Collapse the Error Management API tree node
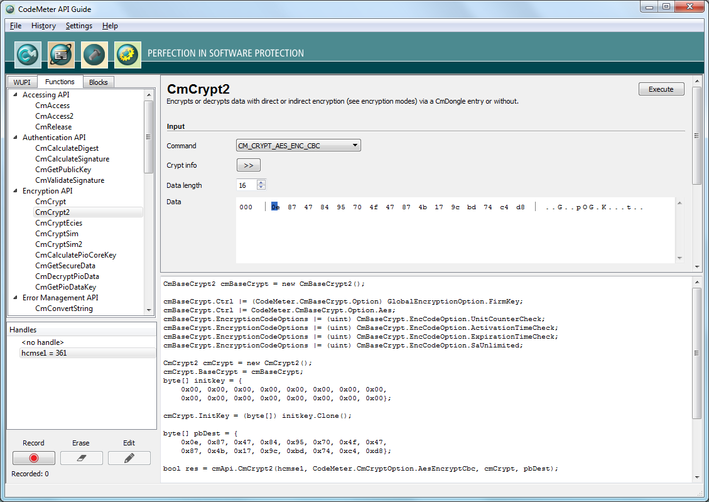The width and height of the screenshot is (709, 502). pyautogui.click(x=16, y=298)
